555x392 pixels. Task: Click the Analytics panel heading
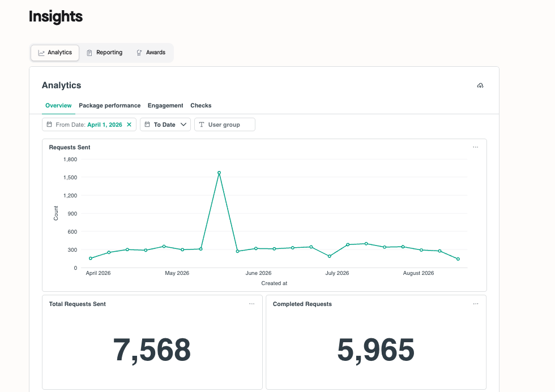[62, 85]
